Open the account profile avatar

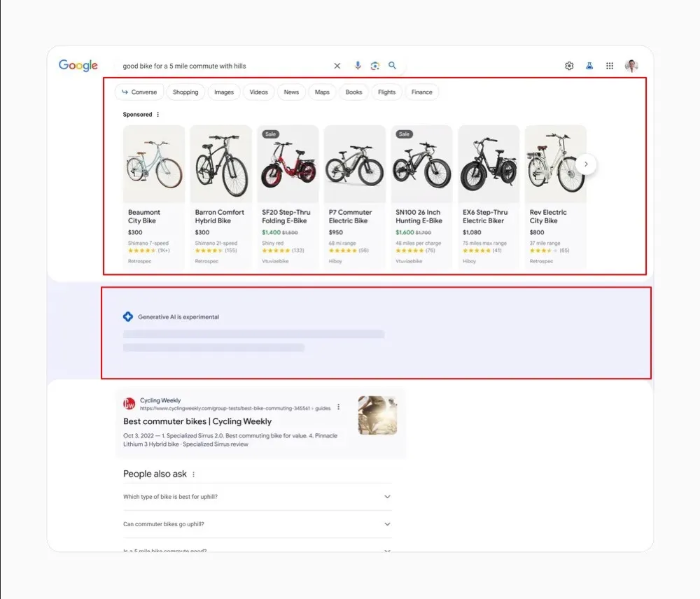click(631, 66)
